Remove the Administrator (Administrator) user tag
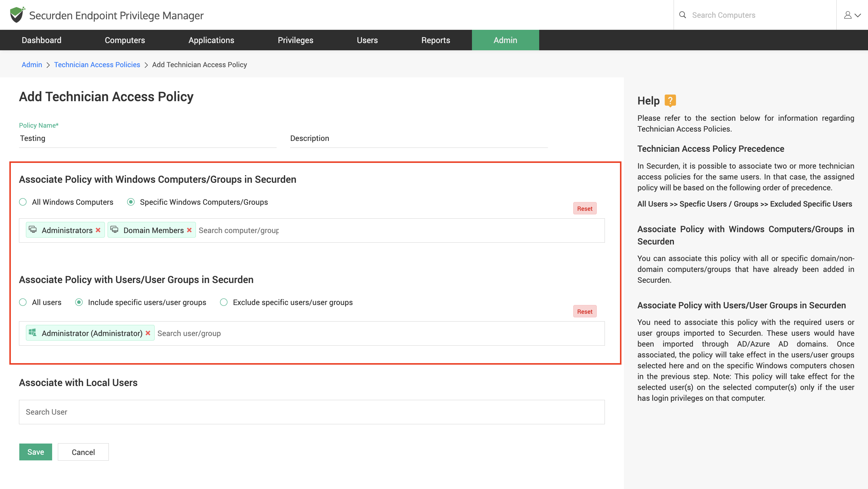This screenshot has height=489, width=868. [x=148, y=333]
